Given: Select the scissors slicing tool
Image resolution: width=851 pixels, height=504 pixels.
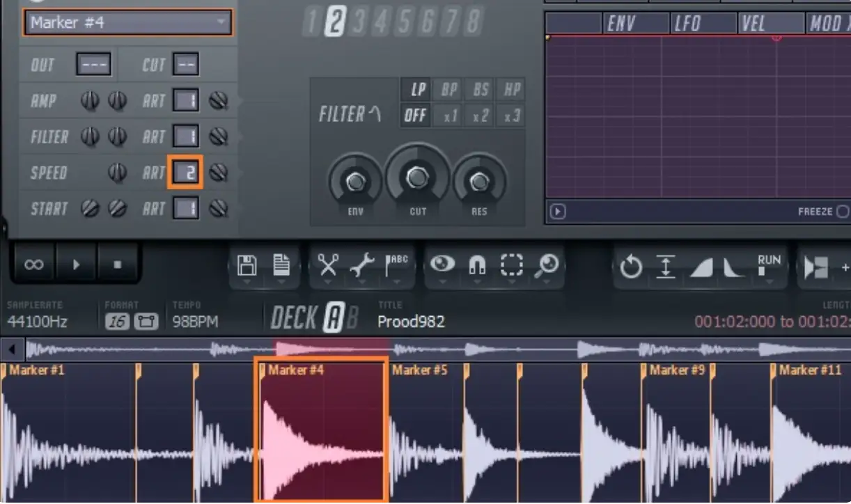Looking at the screenshot, I should click(327, 265).
